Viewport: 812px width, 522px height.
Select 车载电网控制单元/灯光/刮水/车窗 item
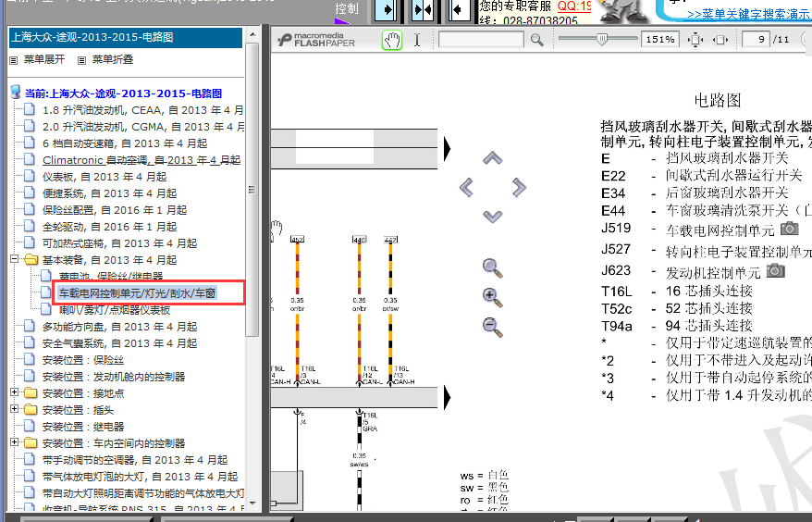pos(137,292)
